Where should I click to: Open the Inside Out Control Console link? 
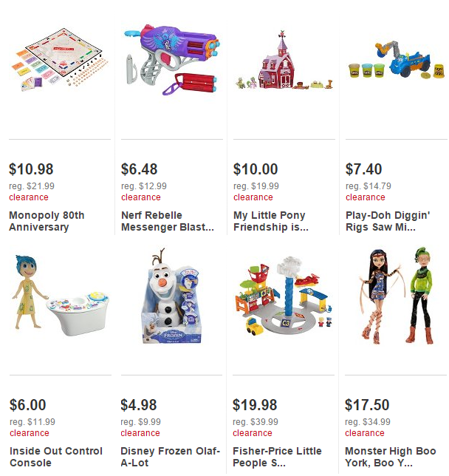[x=56, y=457]
